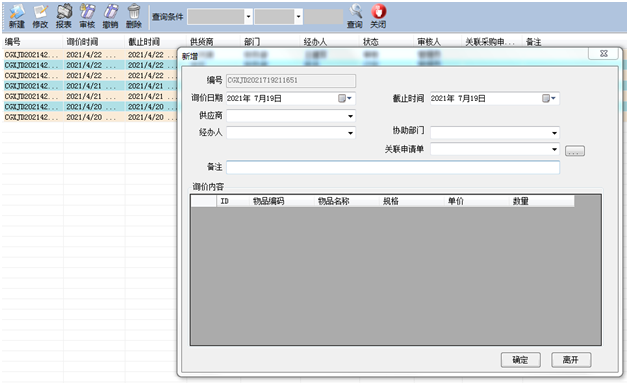Viewport: 629px width, 385px height.
Task: Select the first CGXJD202142... row
Action: (89, 55)
